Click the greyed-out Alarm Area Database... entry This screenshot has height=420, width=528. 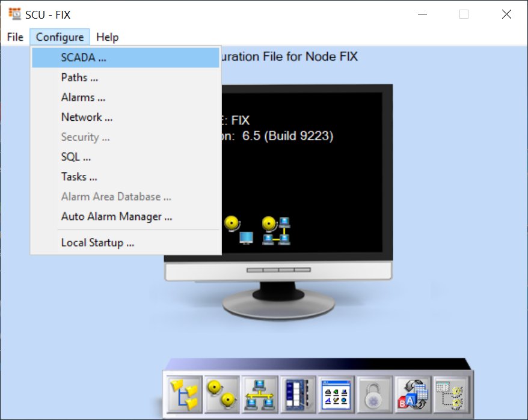coord(126,196)
